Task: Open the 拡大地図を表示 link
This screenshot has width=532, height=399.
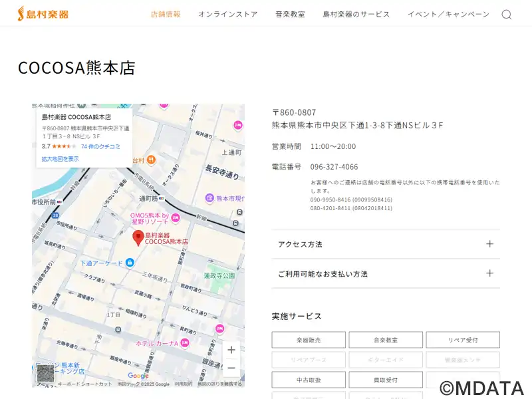Action: click(x=60, y=159)
